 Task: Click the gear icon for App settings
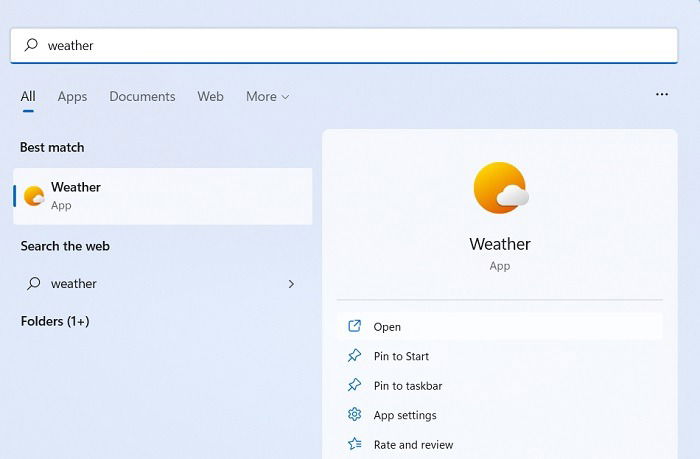click(354, 415)
